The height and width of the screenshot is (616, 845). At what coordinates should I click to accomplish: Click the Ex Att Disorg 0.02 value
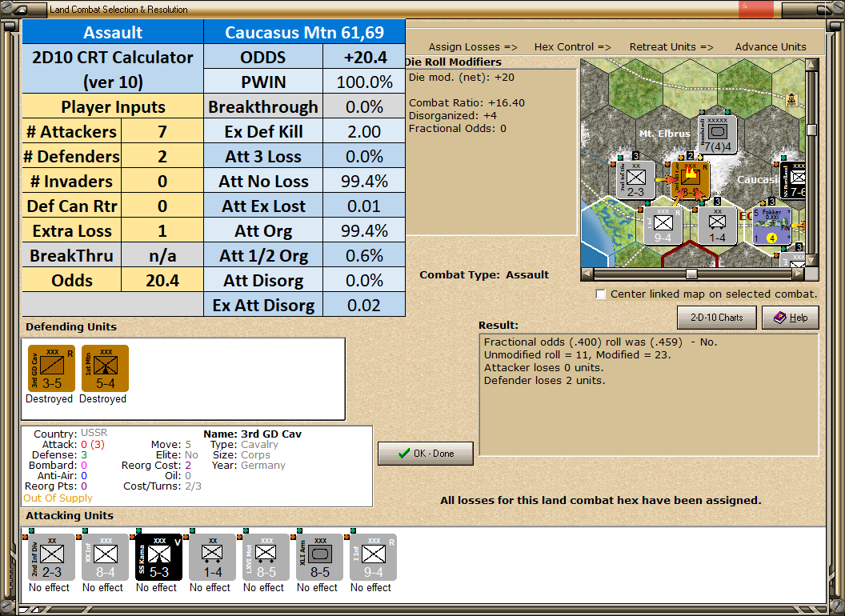coord(364,305)
